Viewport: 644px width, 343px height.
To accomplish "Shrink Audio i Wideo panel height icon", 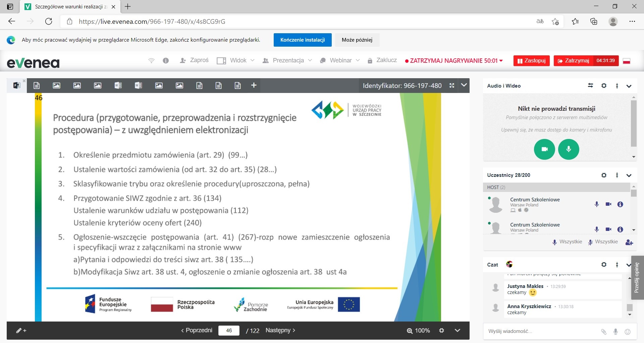I will pyautogui.click(x=617, y=86).
